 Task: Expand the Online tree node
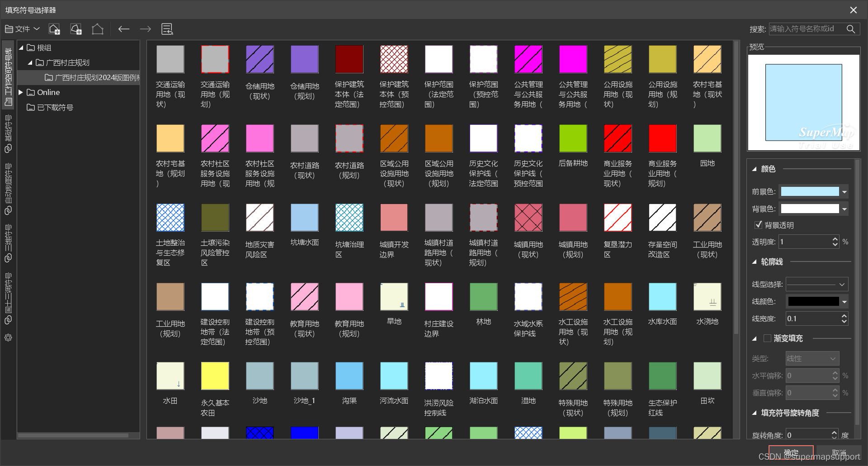(21, 92)
